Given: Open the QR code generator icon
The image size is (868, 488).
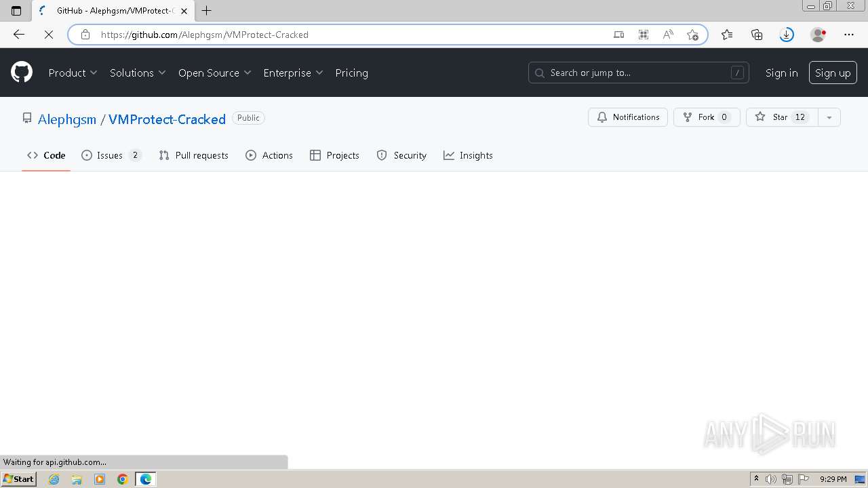Looking at the screenshot, I should click(x=644, y=35).
